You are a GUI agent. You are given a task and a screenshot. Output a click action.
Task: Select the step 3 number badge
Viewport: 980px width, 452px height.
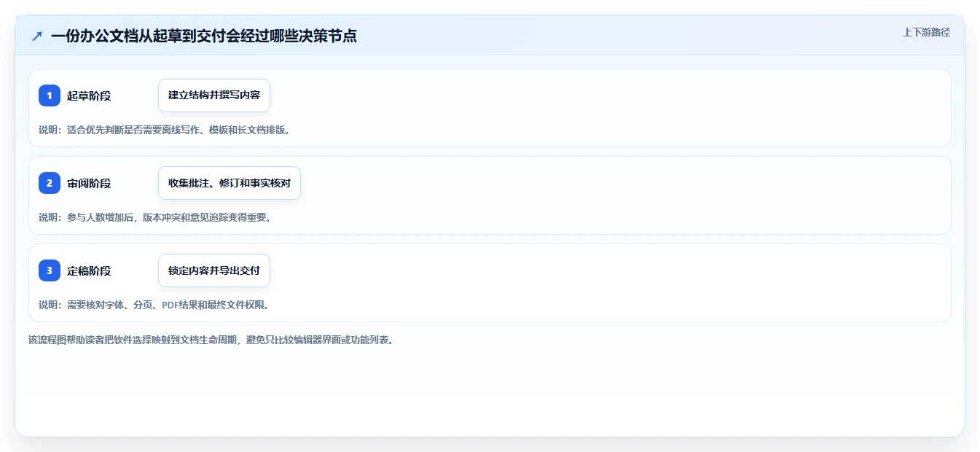(x=50, y=270)
